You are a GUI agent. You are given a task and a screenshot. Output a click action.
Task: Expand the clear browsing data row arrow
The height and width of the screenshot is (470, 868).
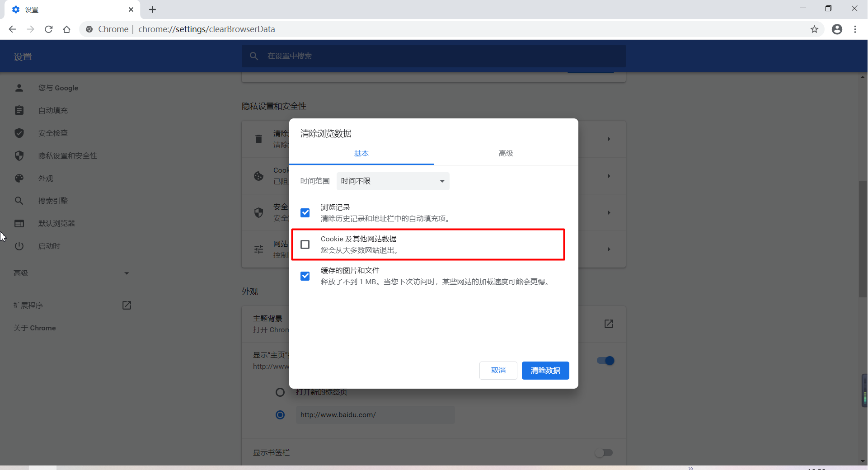coord(609,139)
